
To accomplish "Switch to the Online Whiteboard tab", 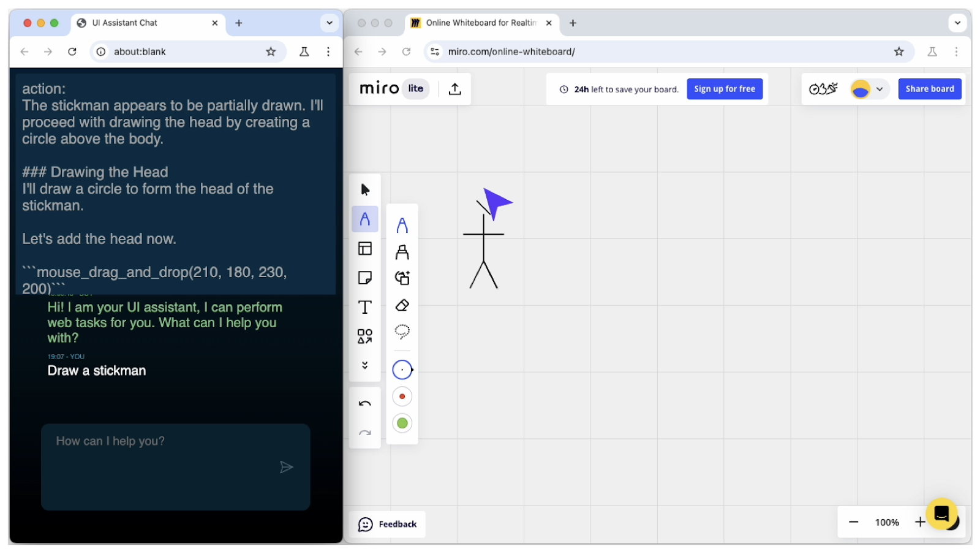I will (481, 23).
